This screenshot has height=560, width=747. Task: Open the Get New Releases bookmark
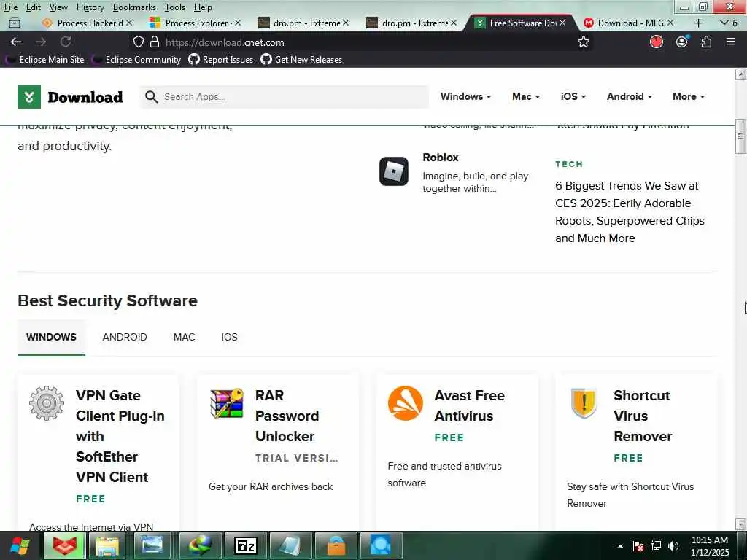[301, 60]
